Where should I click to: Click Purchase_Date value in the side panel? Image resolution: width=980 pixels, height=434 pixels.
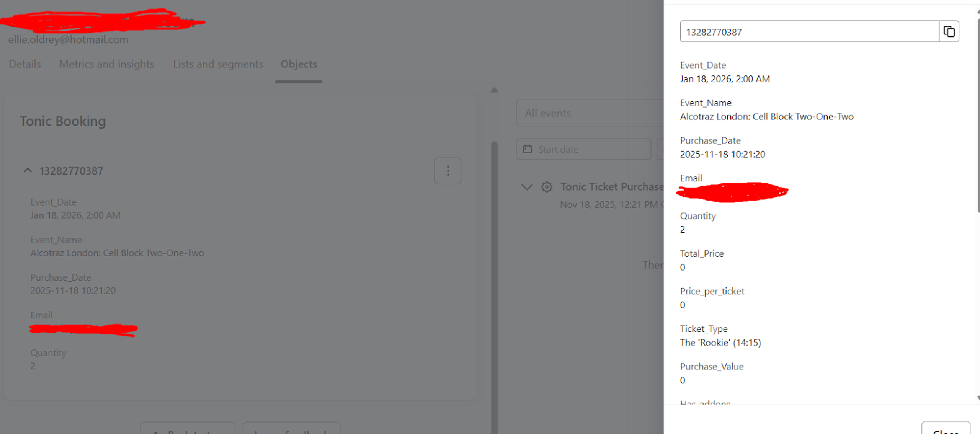(722, 154)
